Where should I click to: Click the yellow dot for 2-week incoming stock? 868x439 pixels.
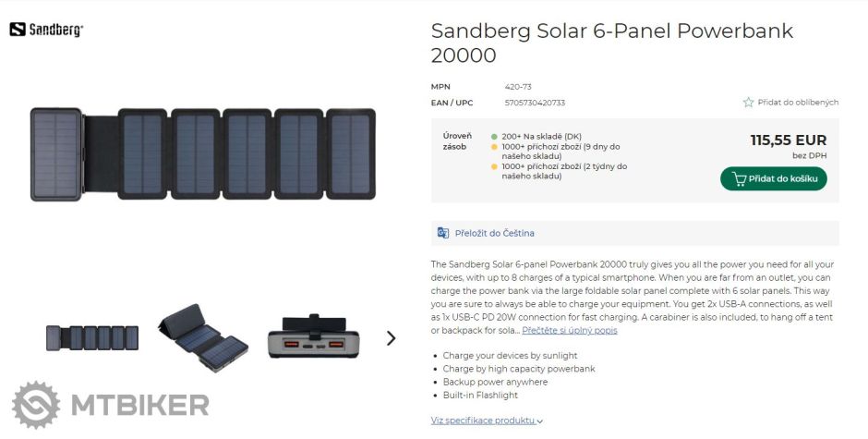point(495,166)
